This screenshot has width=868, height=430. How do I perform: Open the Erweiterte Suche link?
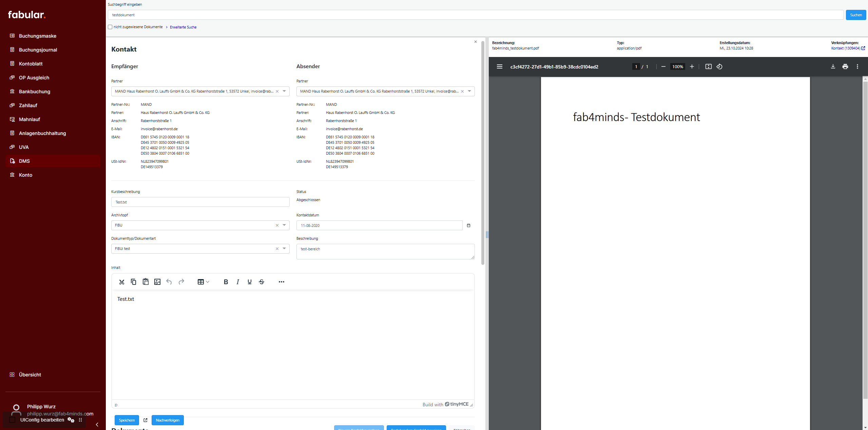(183, 27)
